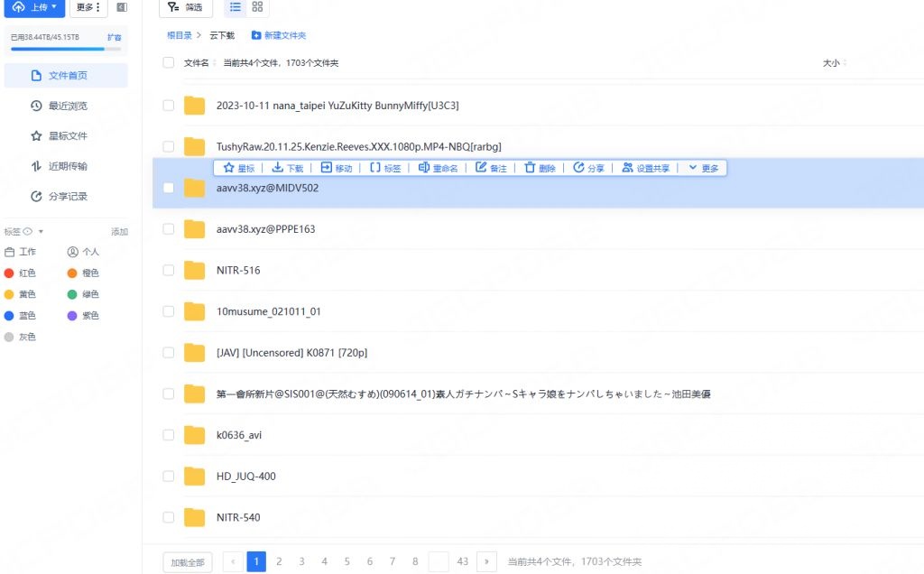Delete the selected folder

pyautogui.click(x=541, y=167)
